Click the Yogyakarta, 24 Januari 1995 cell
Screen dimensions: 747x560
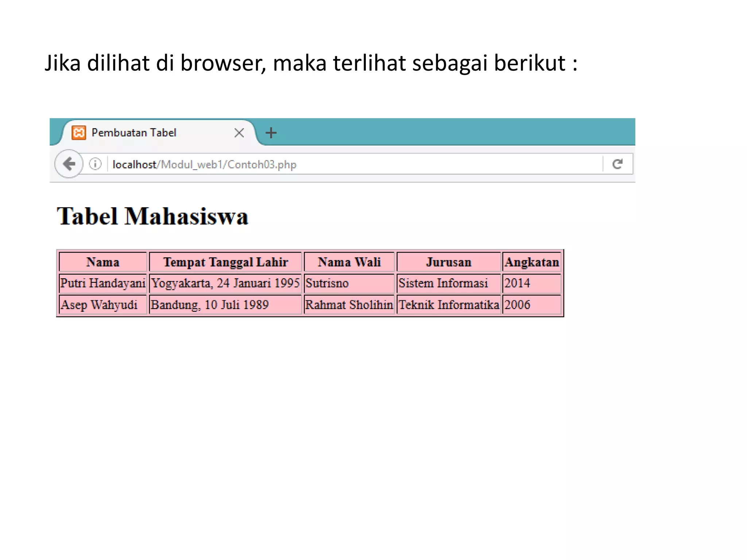[225, 283]
